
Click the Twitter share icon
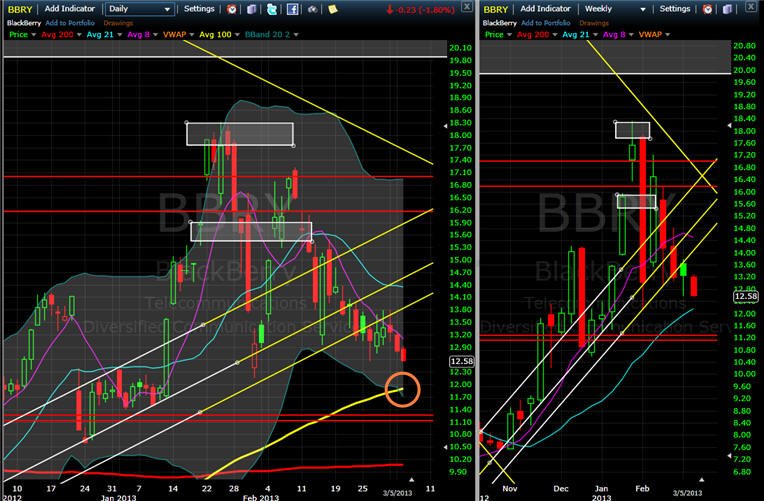[x=272, y=9]
